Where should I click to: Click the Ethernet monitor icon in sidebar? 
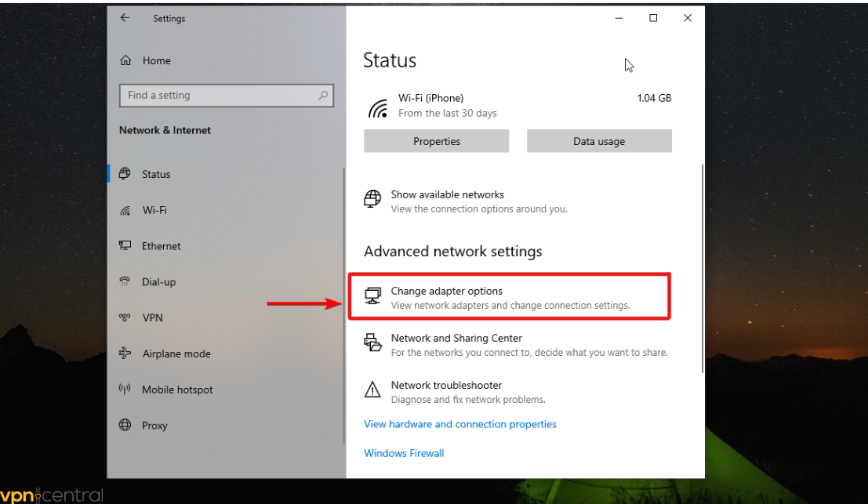125,246
